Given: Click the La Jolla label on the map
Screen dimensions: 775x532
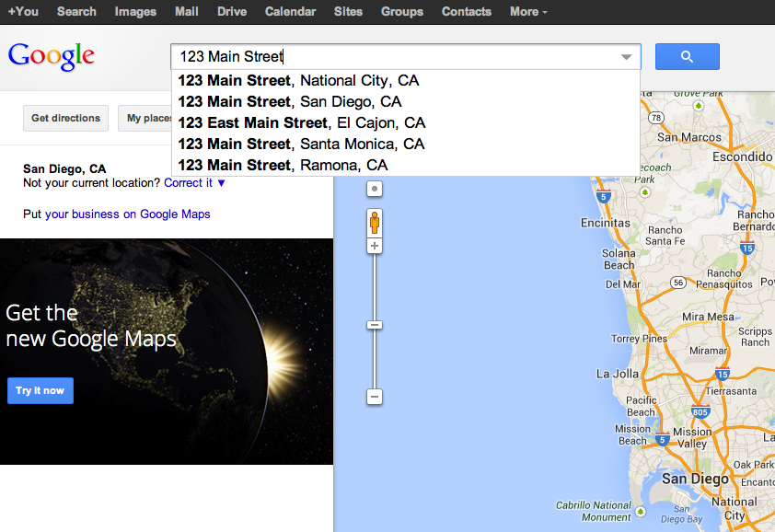Looking at the screenshot, I should [618, 374].
